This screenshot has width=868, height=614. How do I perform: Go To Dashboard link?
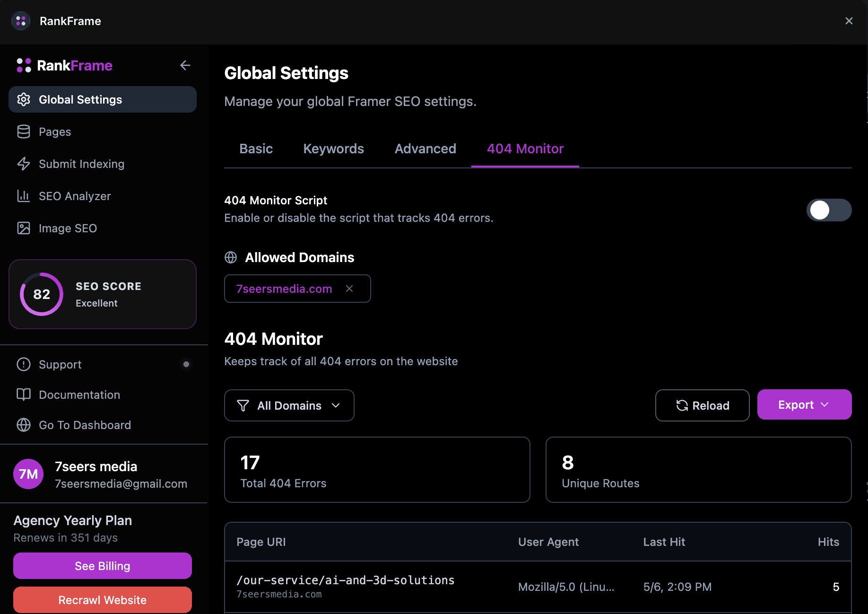tap(103, 425)
